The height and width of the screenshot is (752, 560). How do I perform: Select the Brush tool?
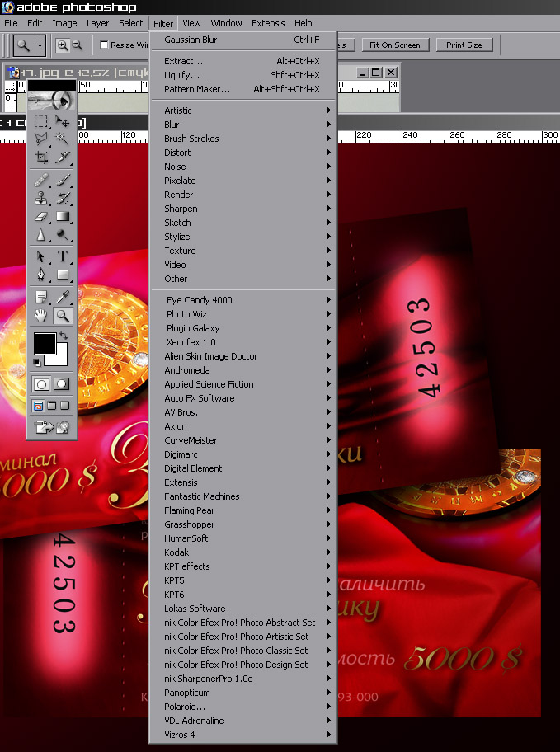coord(63,180)
